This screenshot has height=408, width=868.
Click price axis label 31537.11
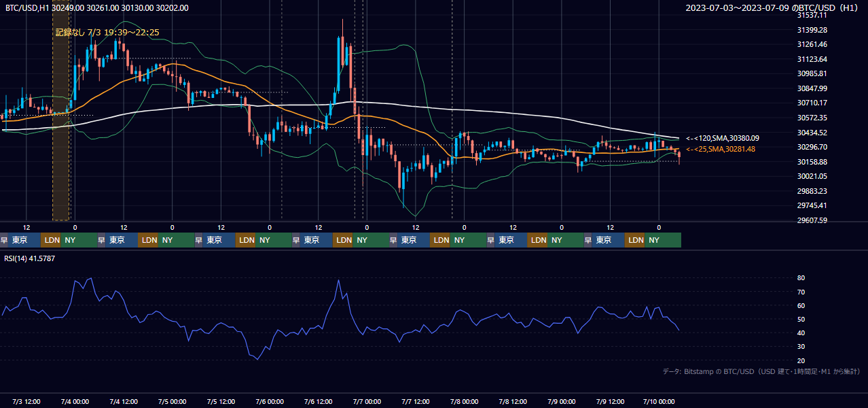click(812, 15)
